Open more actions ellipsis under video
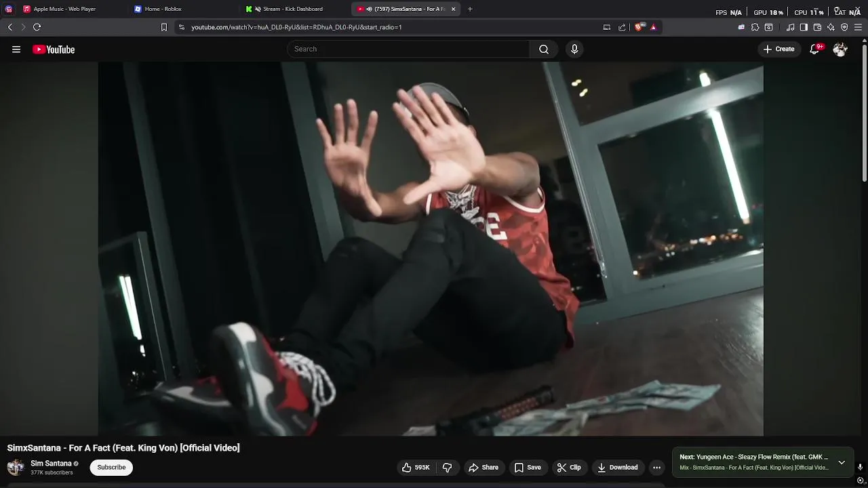 click(x=656, y=467)
